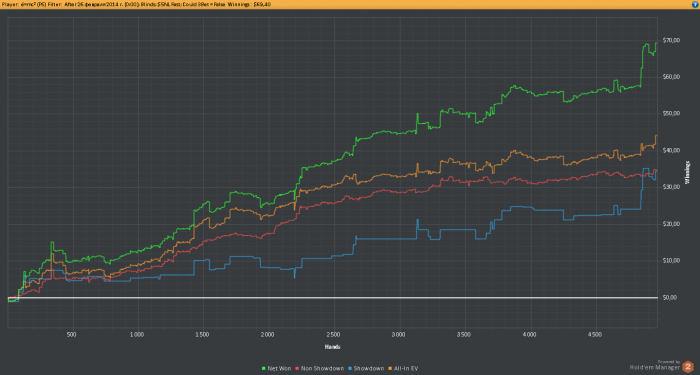The image size is (700, 375).
Task: Click the $70,00 y-axis label
Action: point(671,40)
